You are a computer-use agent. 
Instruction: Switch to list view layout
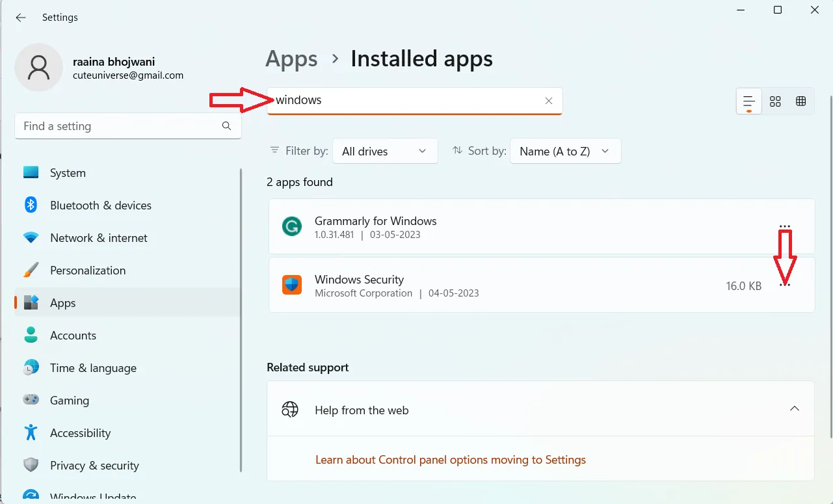(749, 101)
